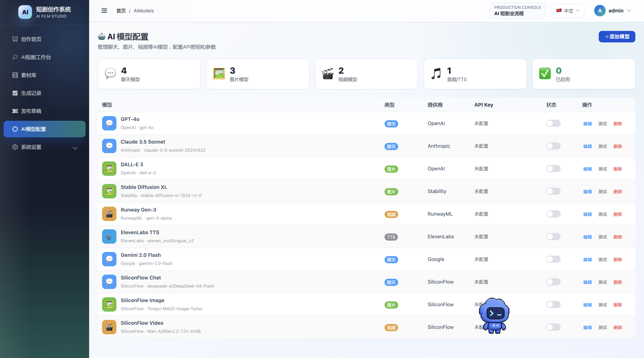Open the 素材库 menu item

45,75
